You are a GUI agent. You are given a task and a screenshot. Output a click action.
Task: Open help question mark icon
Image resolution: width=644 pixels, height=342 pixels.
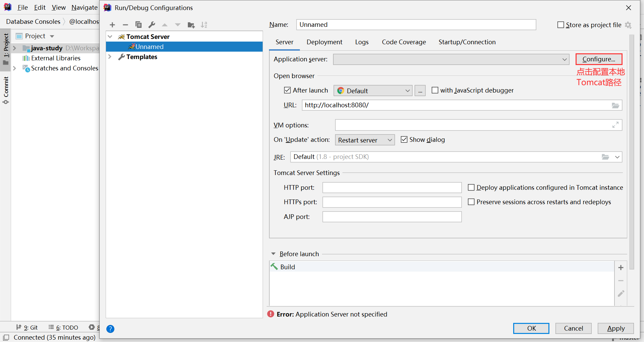click(110, 329)
